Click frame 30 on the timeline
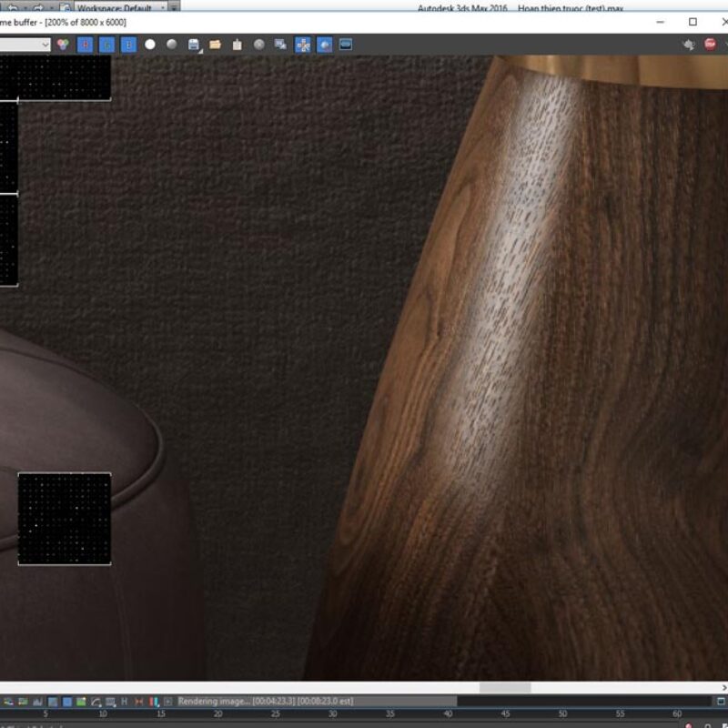This screenshot has height=728, width=728. pos(333,713)
